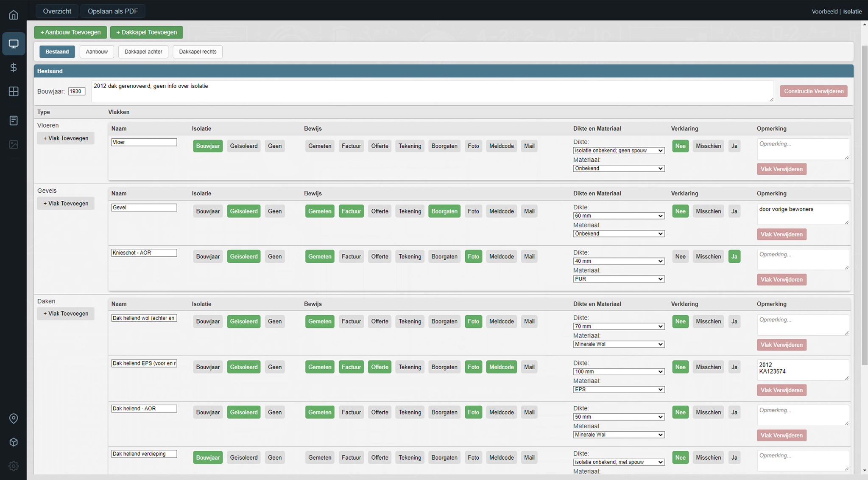The height and width of the screenshot is (480, 868).
Task: Toggle 'Geïsoleerd' for the Vloer row
Action: pyautogui.click(x=243, y=146)
